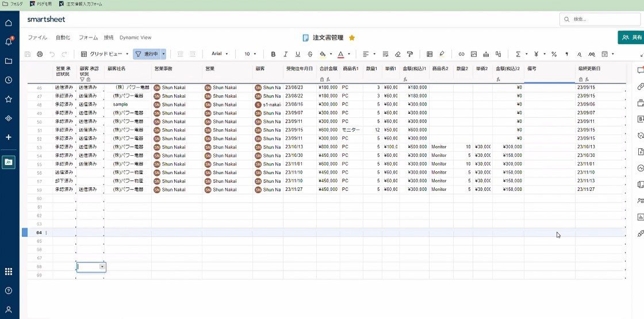The height and width of the screenshot is (319, 644).
Task: Open the Help question mark icon
Action: click(9, 291)
